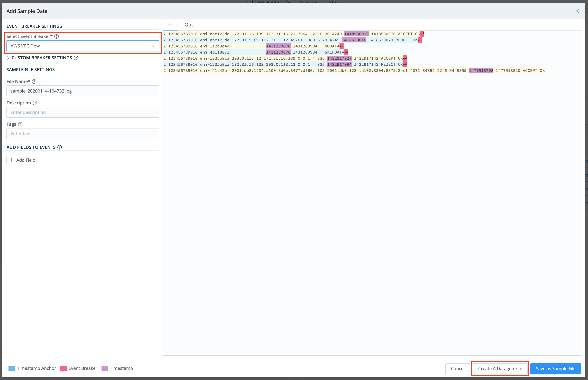Viewport: 588px width, 380px height.
Task: Click the Event Breaker legend swatch
Action: point(63,368)
